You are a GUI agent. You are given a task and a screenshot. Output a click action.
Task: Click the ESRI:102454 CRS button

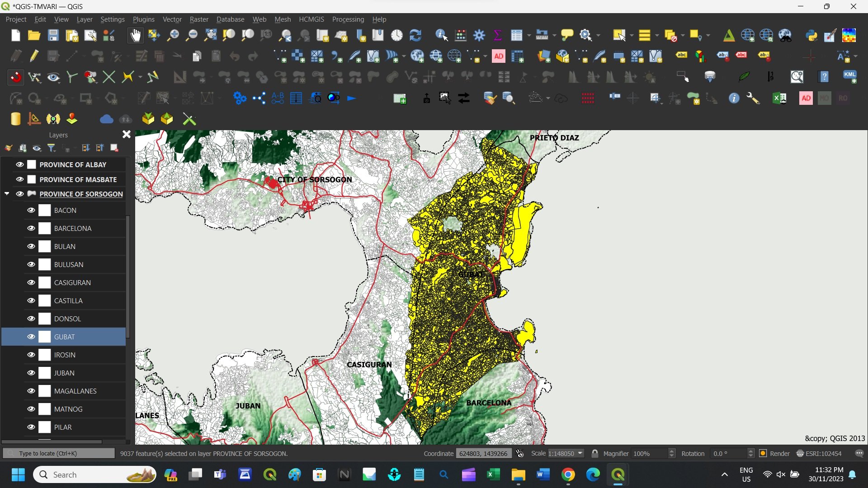819,453
